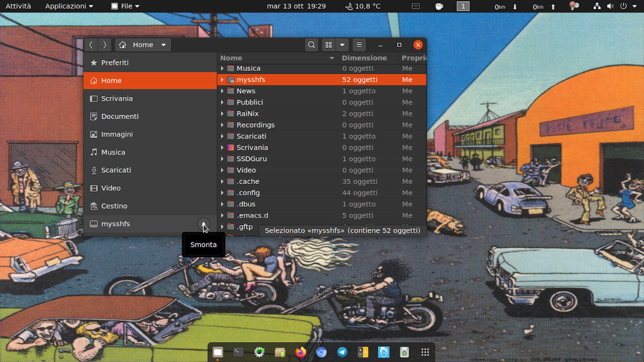The width and height of the screenshot is (644, 362).
Task: Go back with the left arrow
Action: [x=91, y=45]
